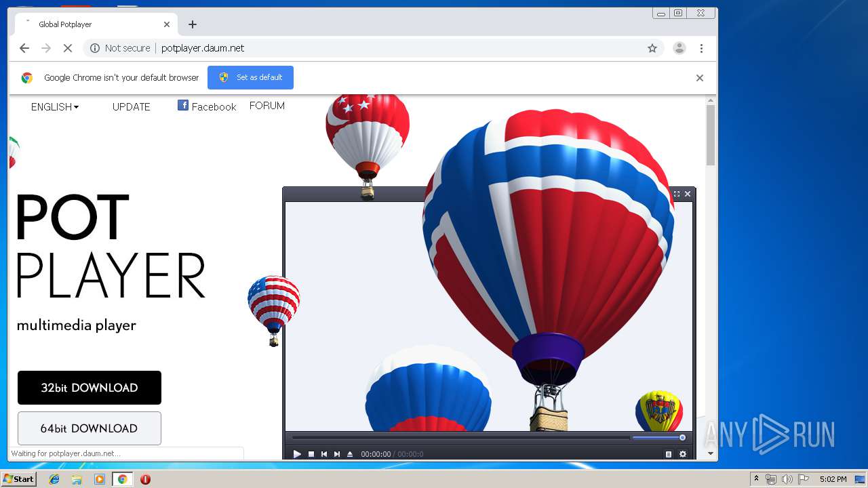Screen dimensions: 868x488
Task: Close the Global Potplayer tab
Action: (167, 24)
